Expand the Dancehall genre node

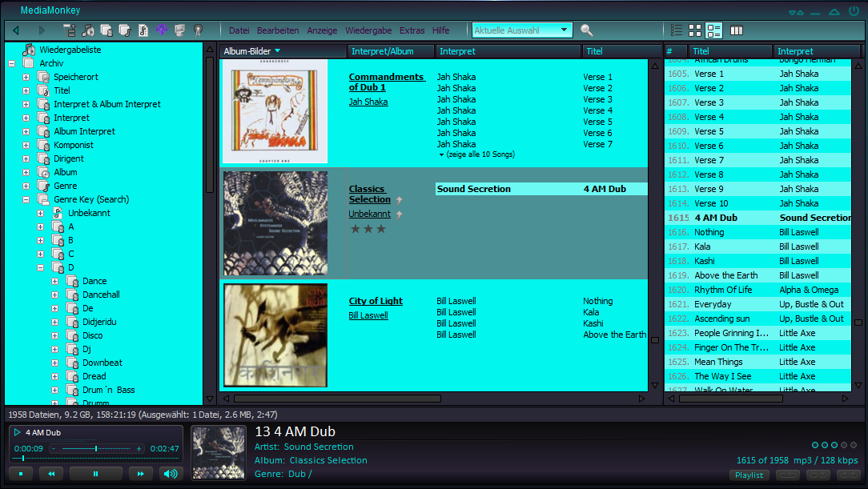tap(54, 295)
